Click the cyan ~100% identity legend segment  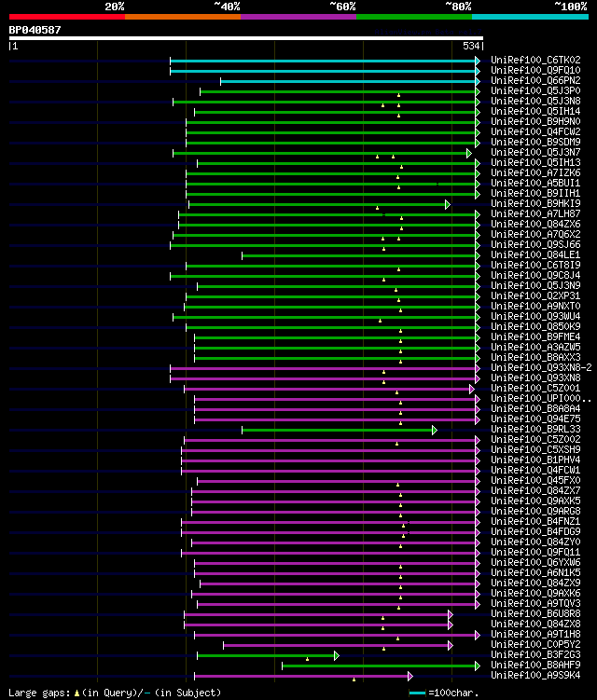530,17
